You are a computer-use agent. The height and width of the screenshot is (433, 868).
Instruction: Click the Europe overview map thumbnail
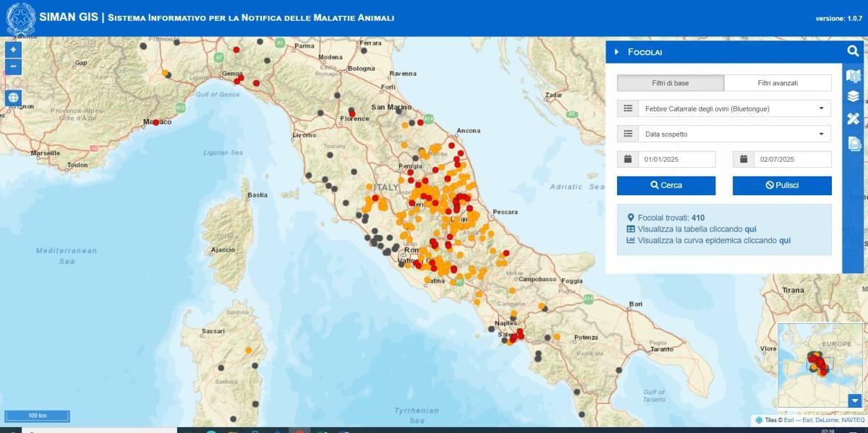pos(820,366)
